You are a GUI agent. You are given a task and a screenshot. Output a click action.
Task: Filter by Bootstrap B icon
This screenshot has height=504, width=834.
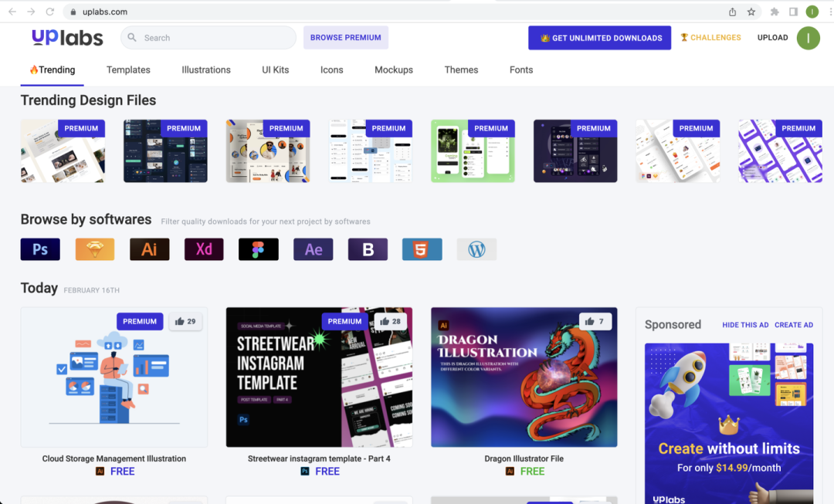[368, 249]
